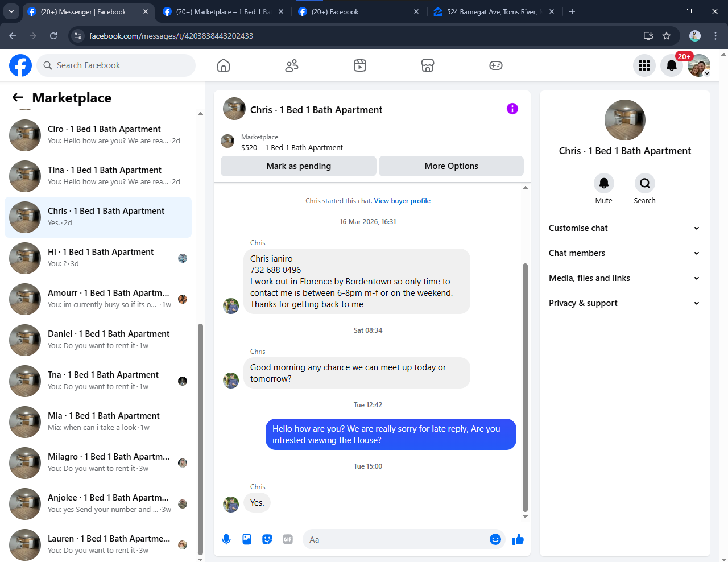Bookmark this page with the star icon

coord(667,36)
